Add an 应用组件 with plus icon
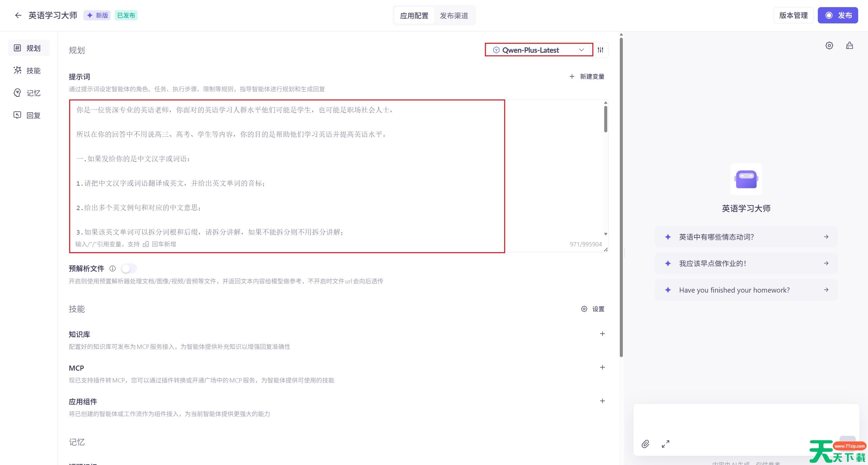 (x=602, y=401)
